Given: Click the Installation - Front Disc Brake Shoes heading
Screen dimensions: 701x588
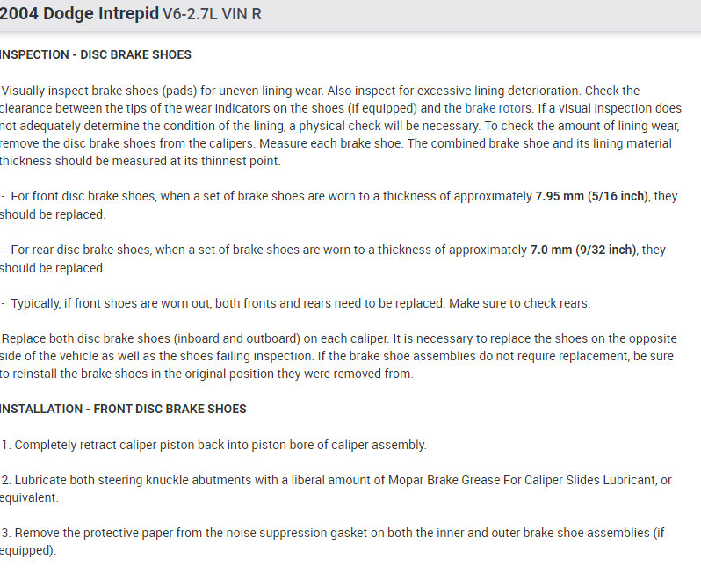Looking at the screenshot, I should [x=123, y=409].
